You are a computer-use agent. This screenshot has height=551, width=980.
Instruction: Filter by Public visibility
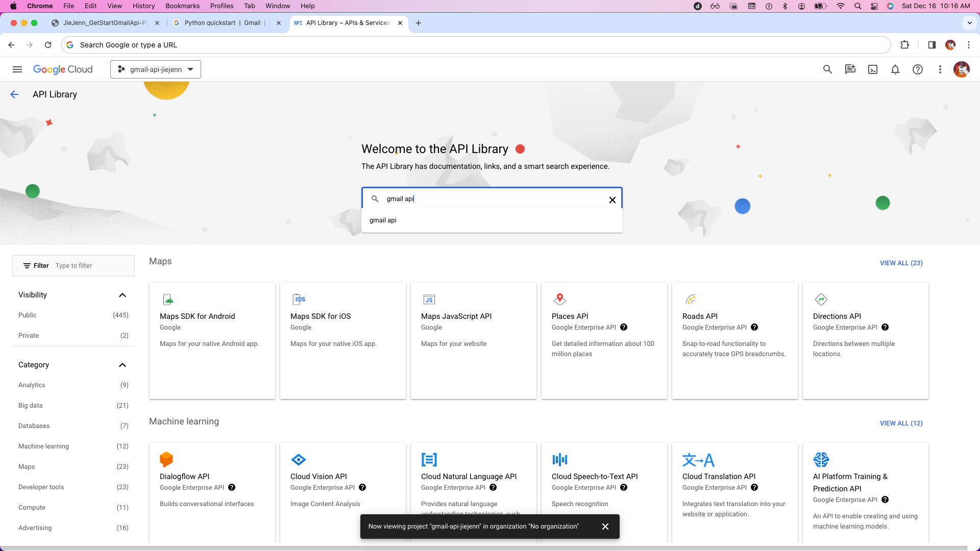[73, 315]
